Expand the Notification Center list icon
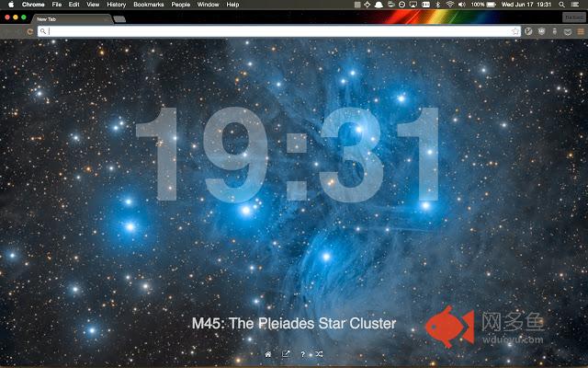The width and height of the screenshot is (588, 368). 577,5
